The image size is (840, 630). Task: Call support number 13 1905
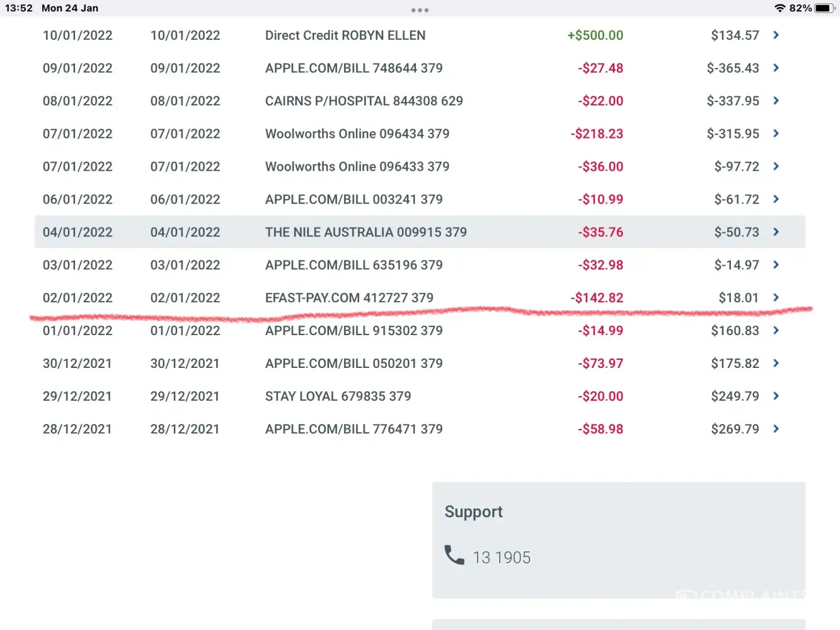coord(502,558)
